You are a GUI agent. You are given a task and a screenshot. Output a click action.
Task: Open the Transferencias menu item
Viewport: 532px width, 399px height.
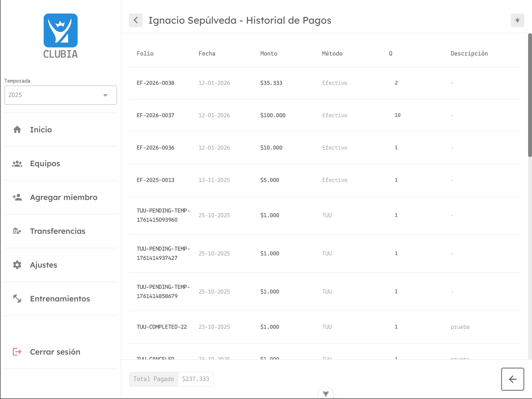pos(58,231)
